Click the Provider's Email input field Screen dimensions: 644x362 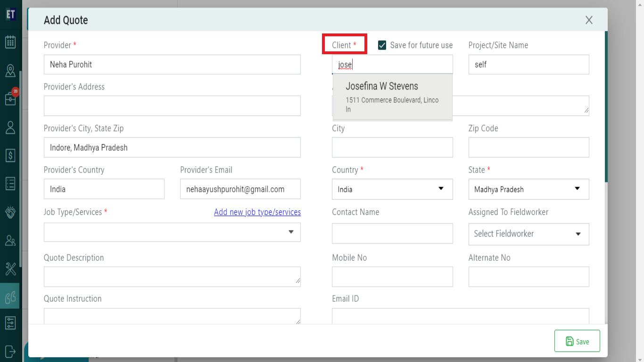(x=240, y=189)
